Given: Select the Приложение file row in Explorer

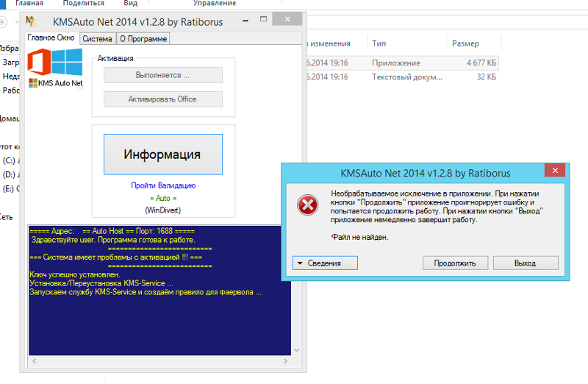Looking at the screenshot, I should (401, 63).
